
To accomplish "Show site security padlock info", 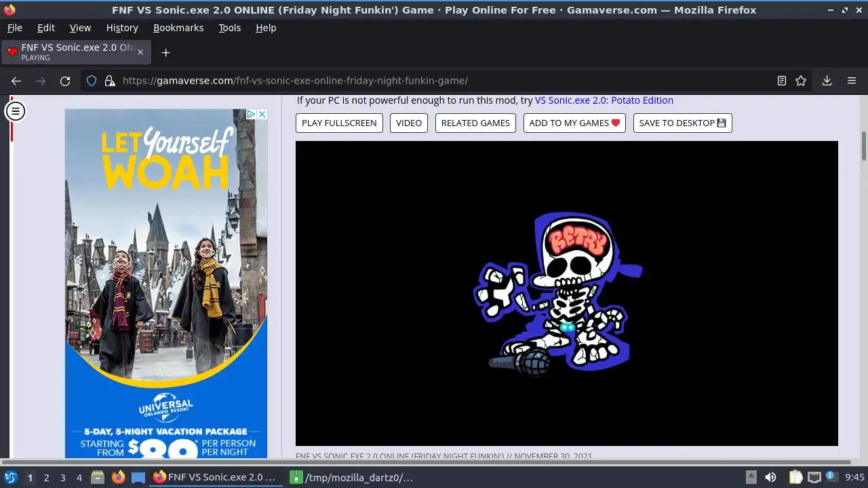I will pyautogui.click(x=109, y=81).
